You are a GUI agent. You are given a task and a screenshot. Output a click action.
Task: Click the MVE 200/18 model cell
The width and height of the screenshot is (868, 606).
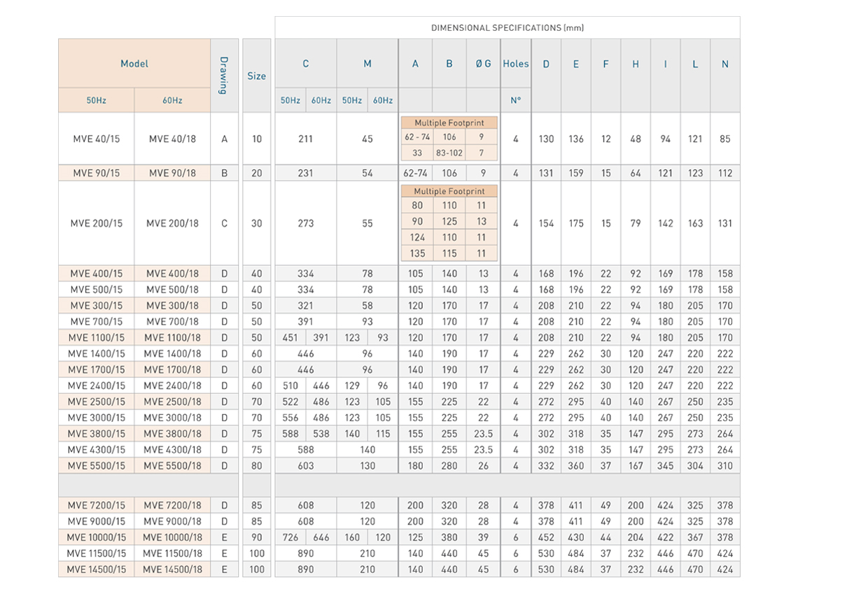click(172, 223)
